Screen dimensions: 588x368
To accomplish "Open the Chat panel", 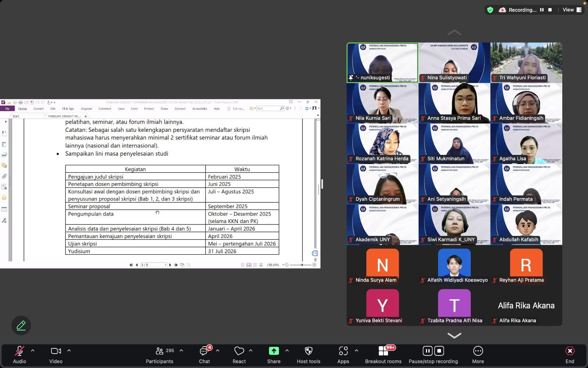I will (x=204, y=355).
